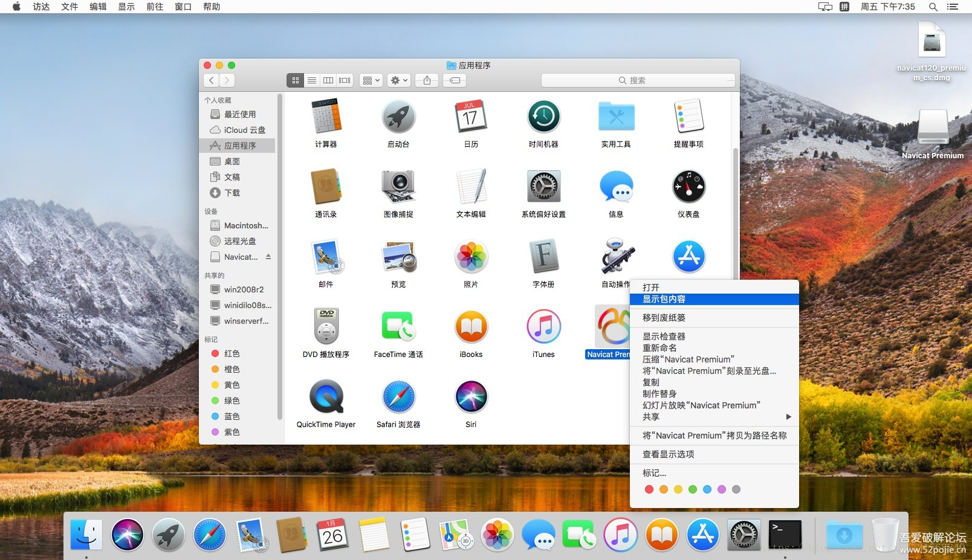Expand the 共享 submenu arrow
Viewport: 972px width, 560px height.
coord(788,417)
